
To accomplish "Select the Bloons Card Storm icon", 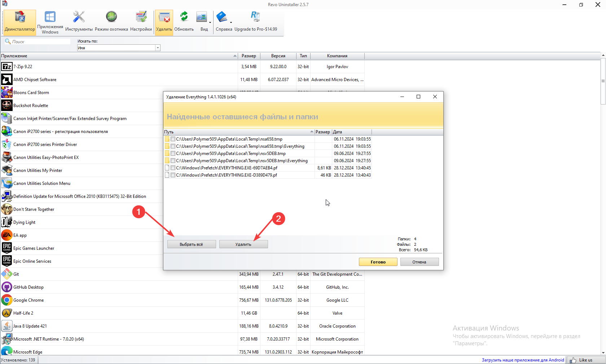I will 6,93.
